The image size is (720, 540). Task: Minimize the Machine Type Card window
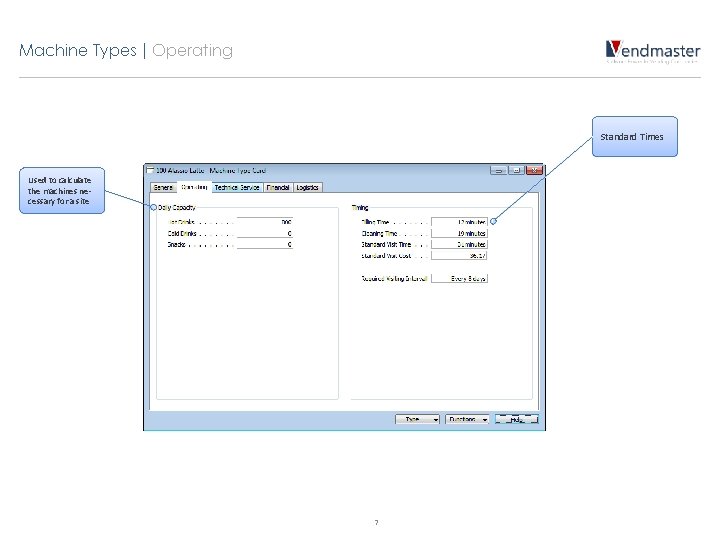click(x=498, y=170)
